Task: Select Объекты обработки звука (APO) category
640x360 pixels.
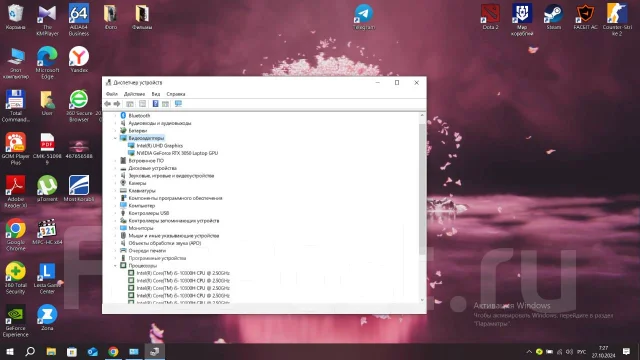Action: pos(165,243)
